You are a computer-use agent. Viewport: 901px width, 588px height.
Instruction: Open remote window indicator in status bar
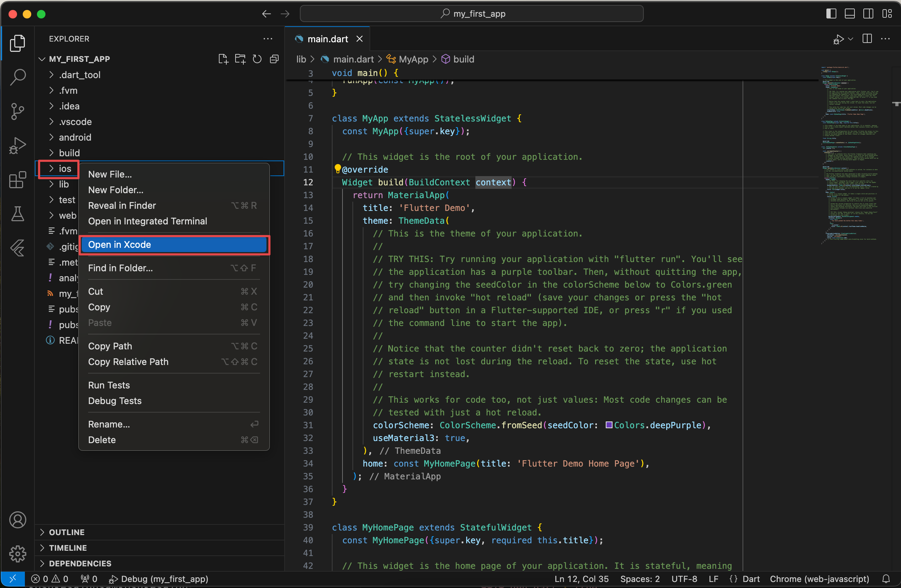pos(12,579)
